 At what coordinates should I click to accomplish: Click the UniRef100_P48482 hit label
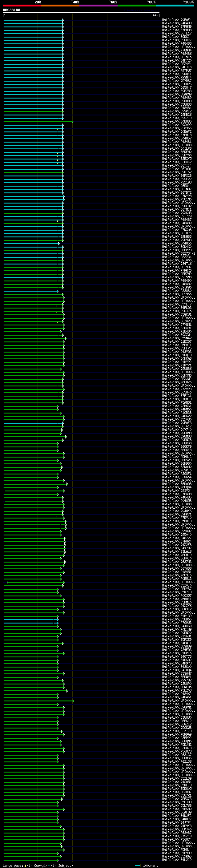pyautogui.click(x=177, y=284)
